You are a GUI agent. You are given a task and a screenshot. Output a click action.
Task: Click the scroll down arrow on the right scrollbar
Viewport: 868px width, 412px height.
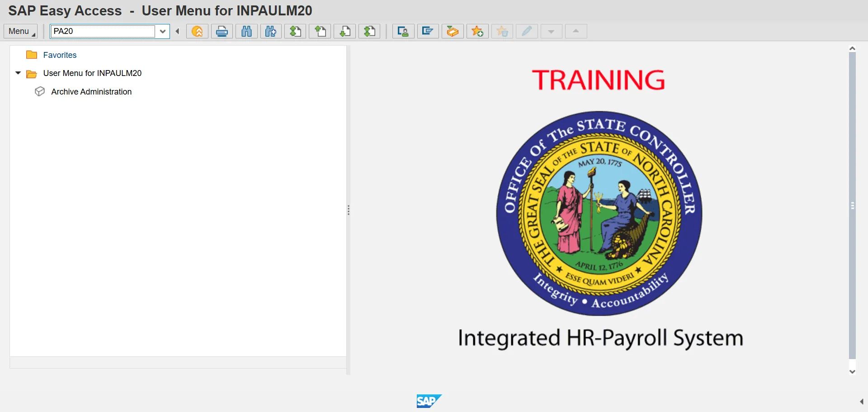pos(852,372)
